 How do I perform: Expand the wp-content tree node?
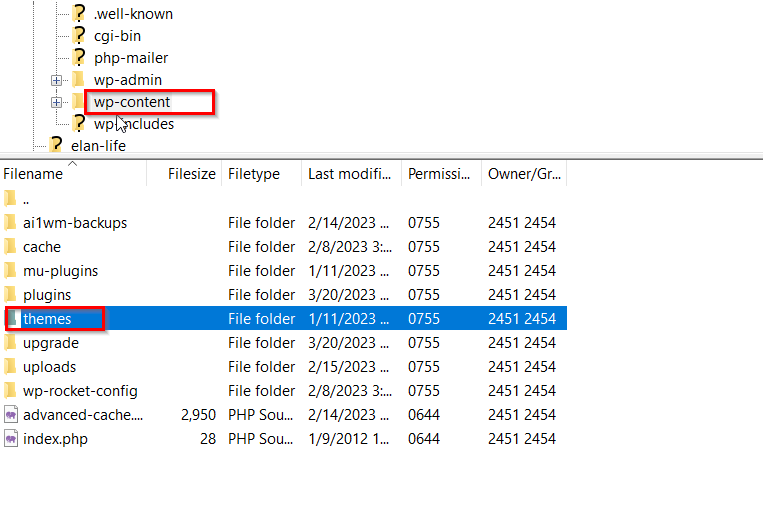[x=56, y=102]
